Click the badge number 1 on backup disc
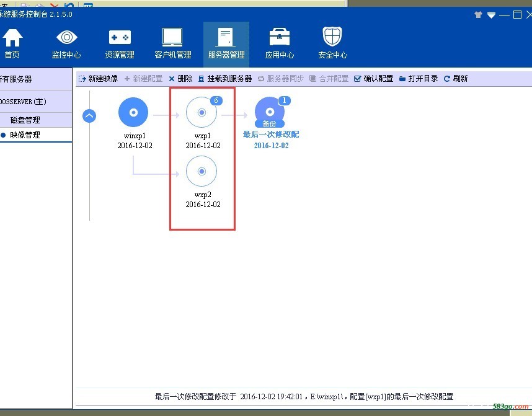 (x=285, y=100)
